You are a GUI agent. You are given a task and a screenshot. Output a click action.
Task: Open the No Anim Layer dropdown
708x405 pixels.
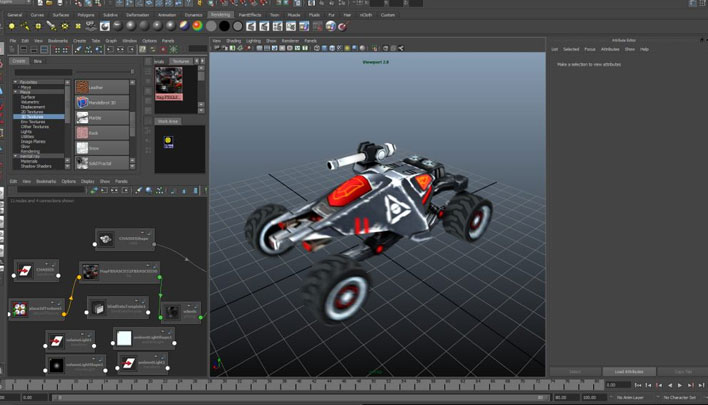pos(630,398)
